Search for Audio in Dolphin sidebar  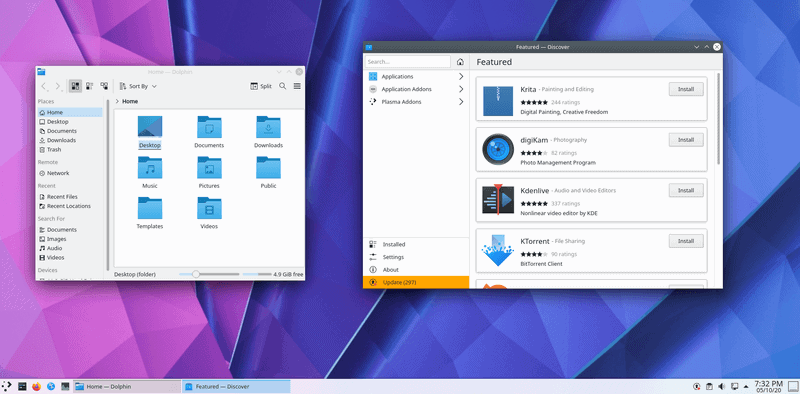pos(69,248)
